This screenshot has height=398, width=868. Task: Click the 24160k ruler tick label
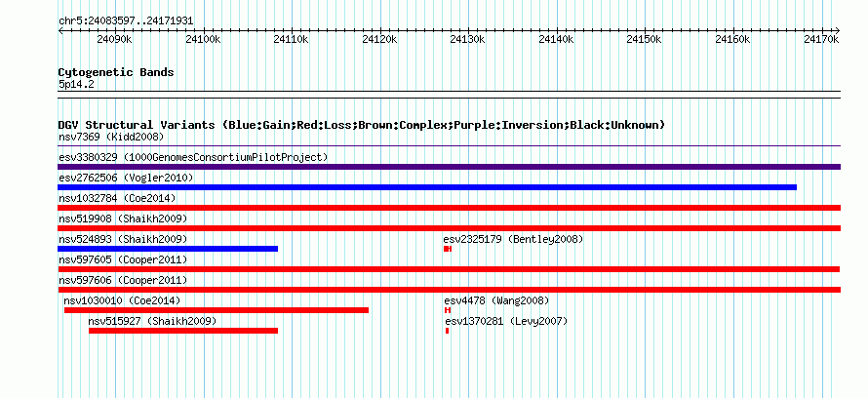tap(733, 40)
